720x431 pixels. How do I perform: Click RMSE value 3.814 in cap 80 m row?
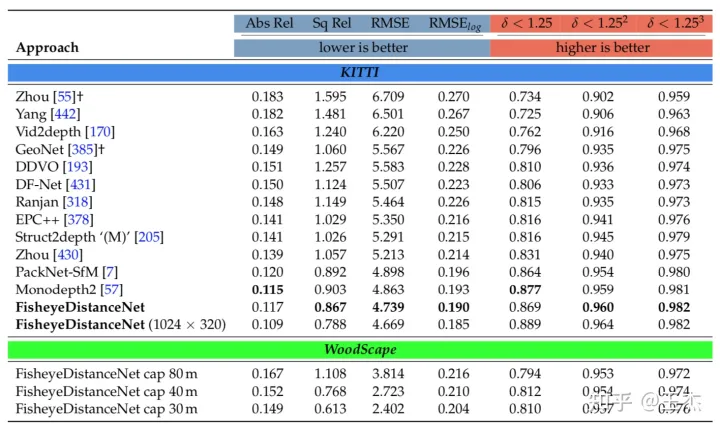tap(388, 374)
